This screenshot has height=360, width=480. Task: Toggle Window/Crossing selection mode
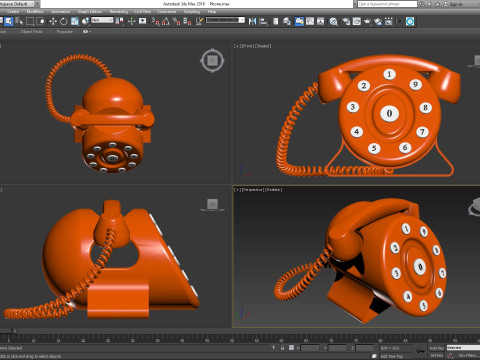(x=40, y=21)
